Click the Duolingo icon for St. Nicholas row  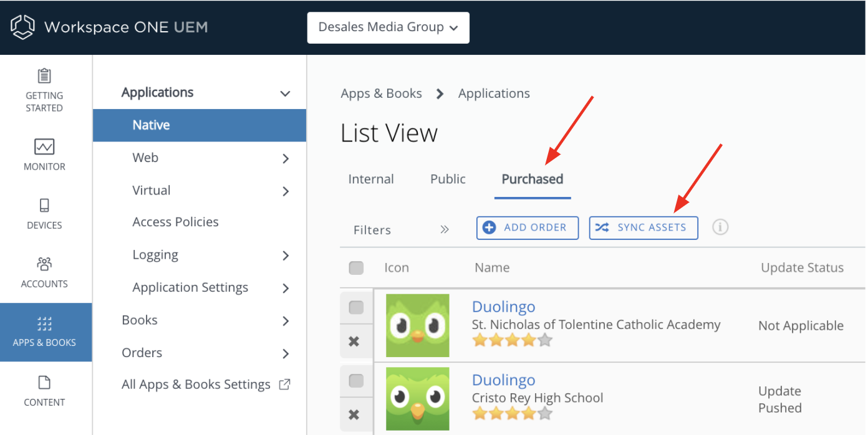pyautogui.click(x=418, y=325)
